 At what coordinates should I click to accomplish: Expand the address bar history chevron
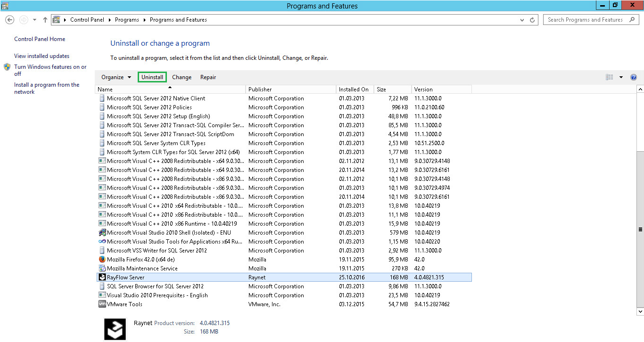click(x=521, y=19)
